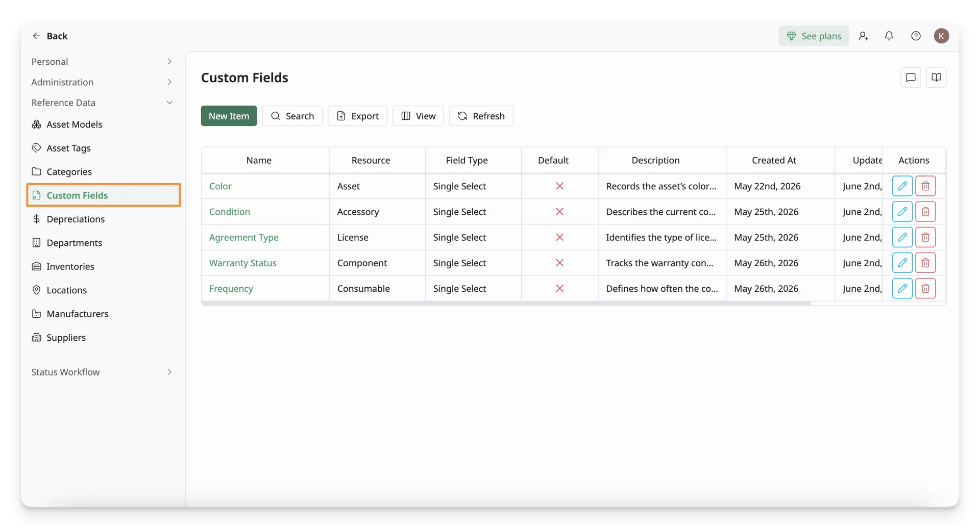
Task: Select Custom Fields in sidebar
Action: pyautogui.click(x=104, y=195)
